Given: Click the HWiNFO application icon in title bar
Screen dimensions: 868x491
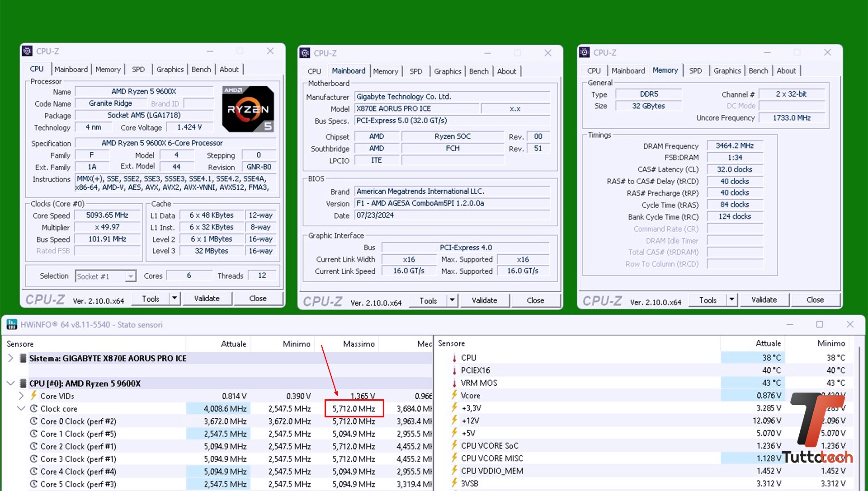Looking at the screenshot, I should click(12, 324).
